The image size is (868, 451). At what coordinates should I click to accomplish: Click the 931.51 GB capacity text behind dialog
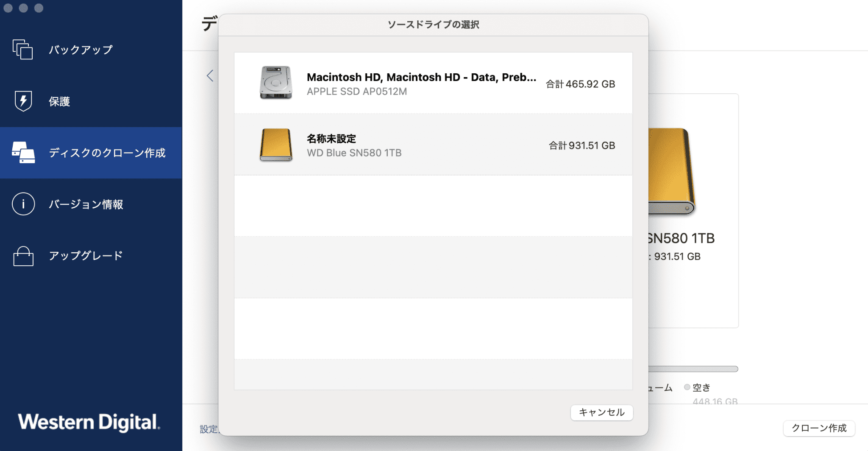click(x=677, y=256)
